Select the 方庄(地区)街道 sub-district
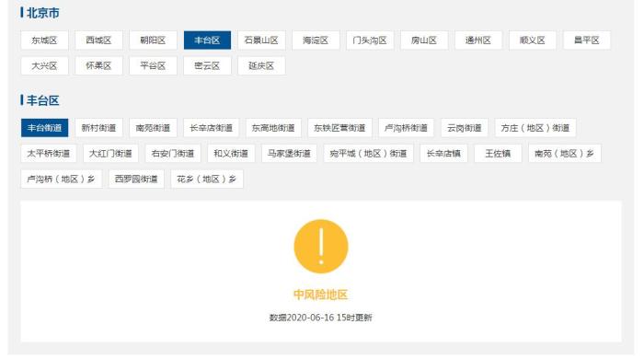The image size is (644, 359). 535,128
